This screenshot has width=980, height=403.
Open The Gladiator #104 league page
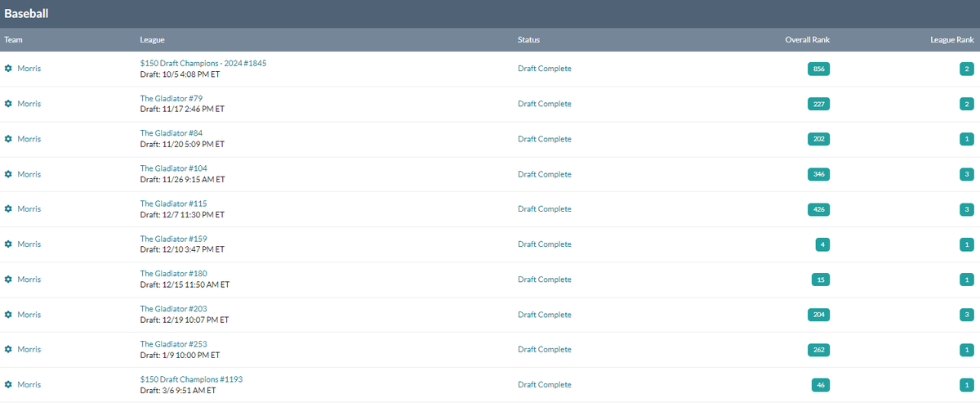[x=174, y=168]
